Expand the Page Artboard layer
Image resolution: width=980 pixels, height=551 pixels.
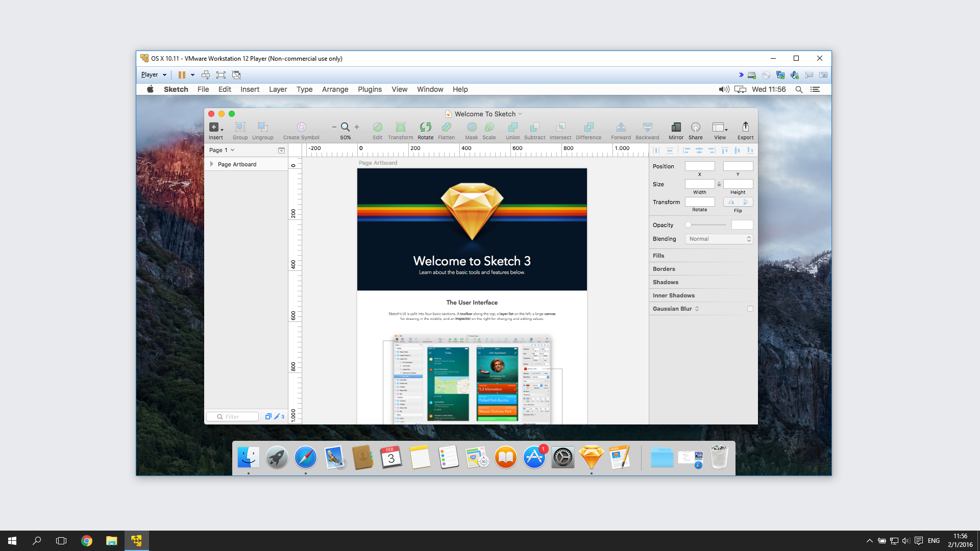(x=212, y=163)
